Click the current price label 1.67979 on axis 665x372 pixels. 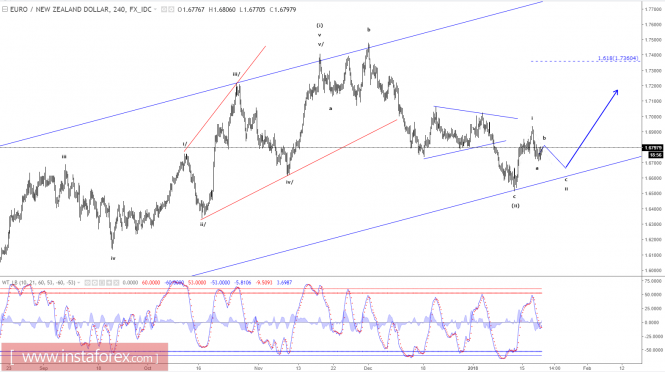tap(653, 148)
